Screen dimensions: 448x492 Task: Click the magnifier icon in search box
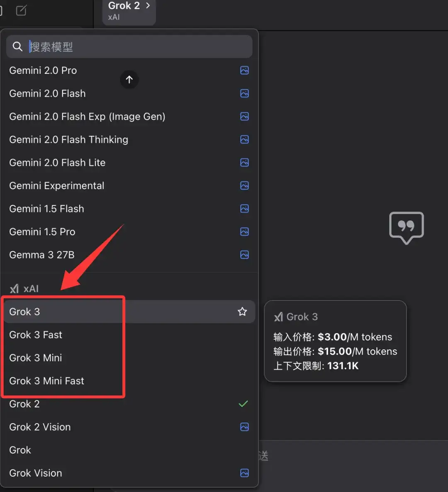coord(17,47)
